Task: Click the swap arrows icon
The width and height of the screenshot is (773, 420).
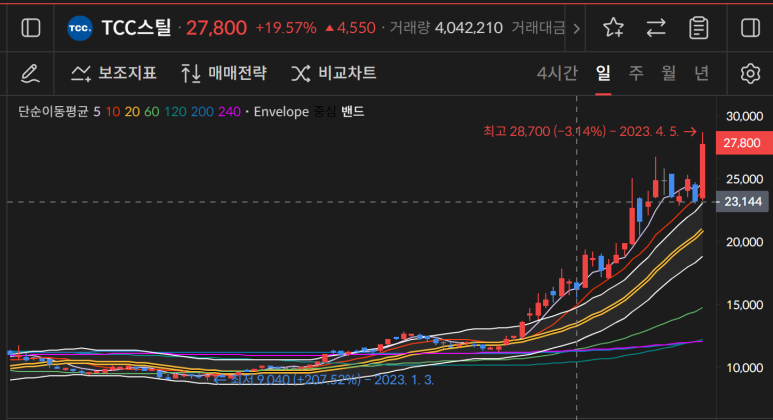Action: (656, 28)
